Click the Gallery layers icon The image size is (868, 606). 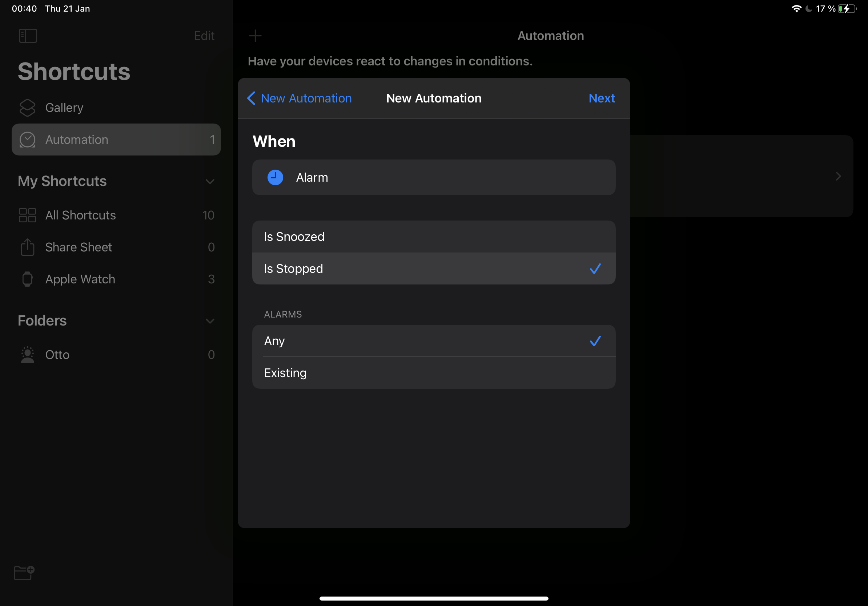coord(27,108)
